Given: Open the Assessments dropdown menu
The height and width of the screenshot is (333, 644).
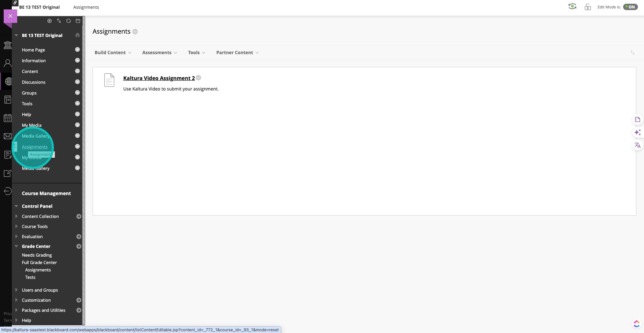Looking at the screenshot, I should (159, 52).
